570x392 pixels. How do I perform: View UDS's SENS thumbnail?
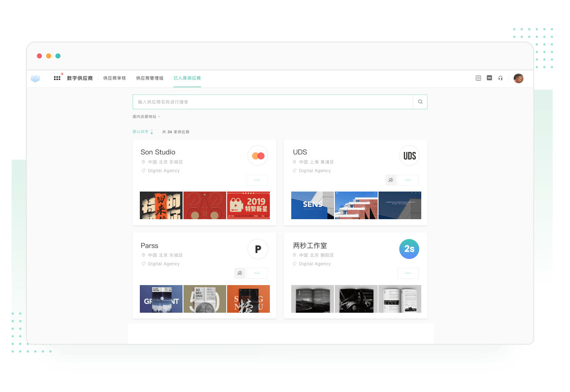click(313, 205)
